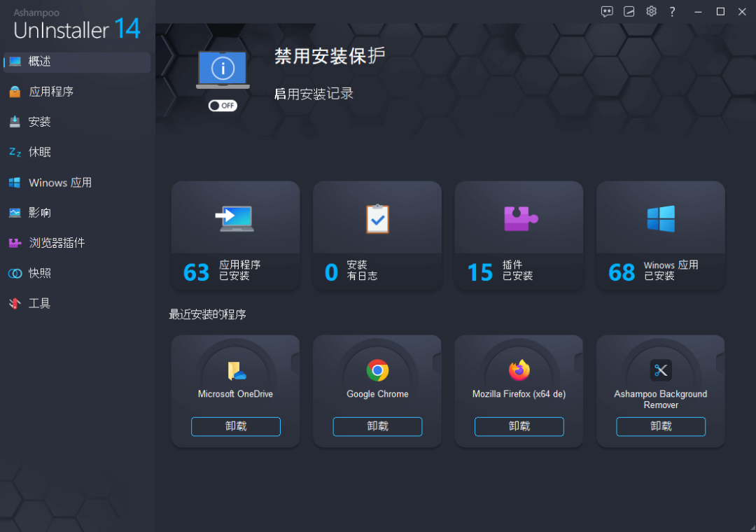Click the Google Chrome app icon

coord(377,370)
